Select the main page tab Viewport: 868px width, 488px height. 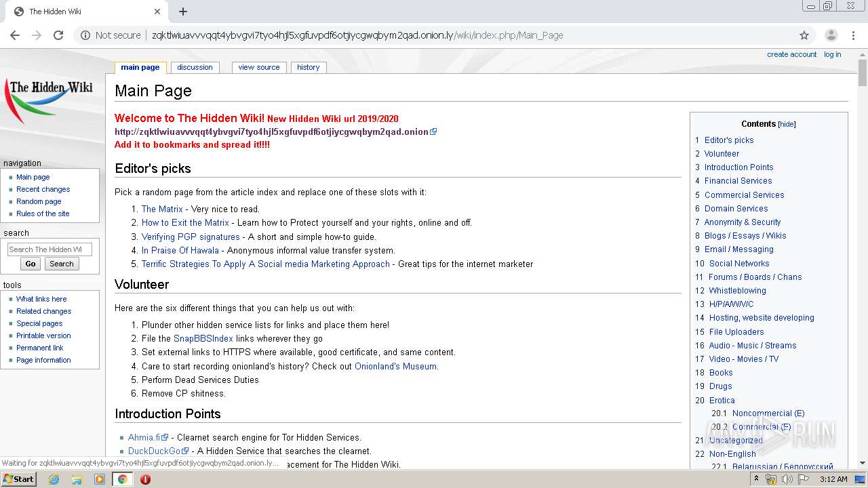click(140, 67)
